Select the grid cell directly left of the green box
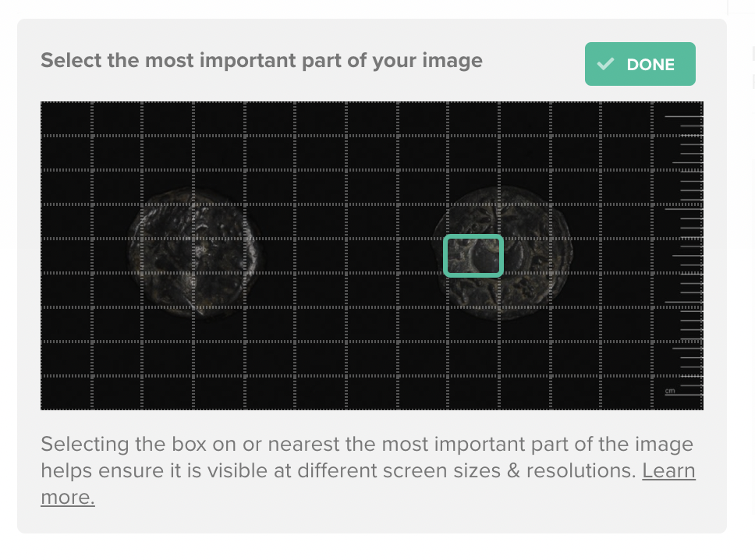 pyautogui.click(x=423, y=256)
